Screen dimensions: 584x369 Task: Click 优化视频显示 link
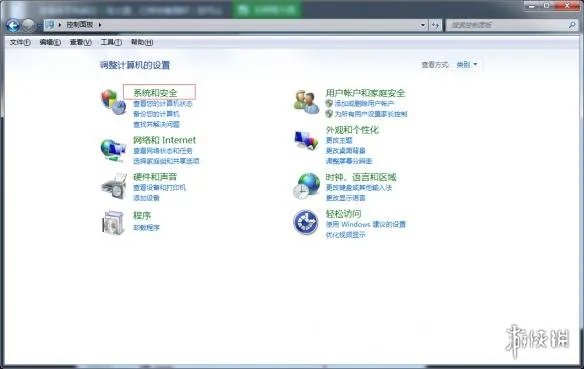(x=346, y=235)
